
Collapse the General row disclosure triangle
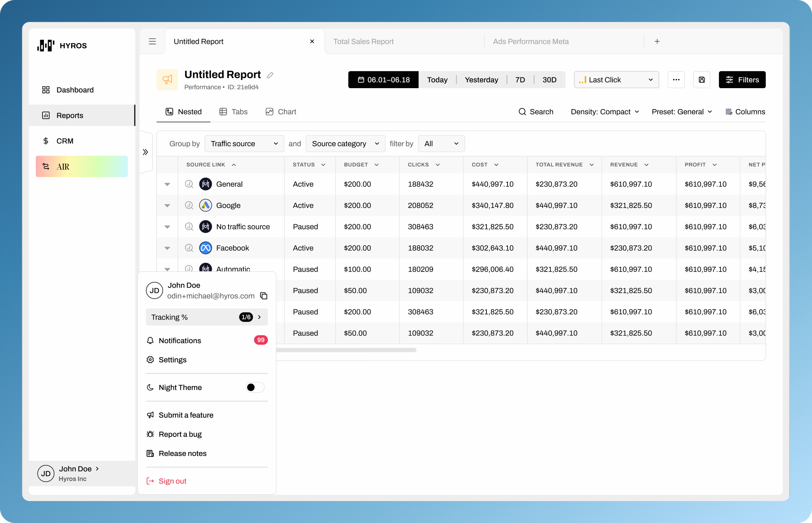coord(167,184)
